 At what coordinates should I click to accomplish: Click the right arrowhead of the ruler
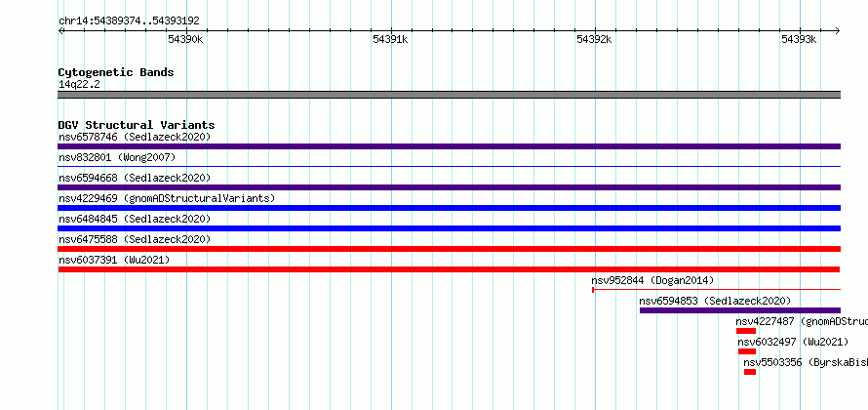(838, 31)
